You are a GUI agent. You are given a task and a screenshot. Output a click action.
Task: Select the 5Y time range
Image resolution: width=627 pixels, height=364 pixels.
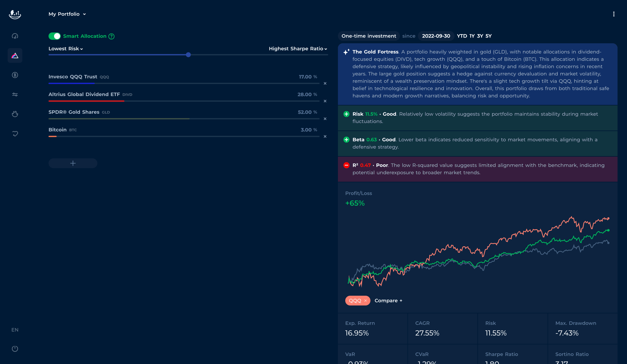pyautogui.click(x=489, y=36)
